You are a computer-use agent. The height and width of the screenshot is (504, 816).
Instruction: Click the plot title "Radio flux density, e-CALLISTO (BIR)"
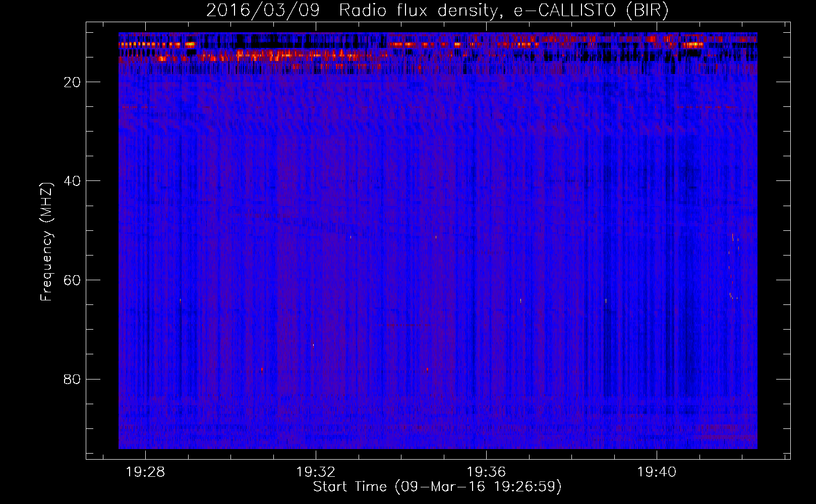click(503, 10)
